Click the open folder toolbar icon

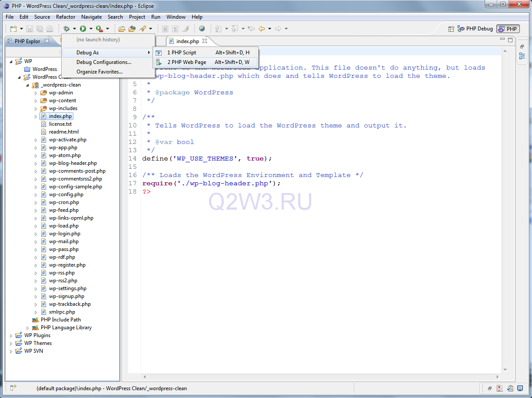click(122, 29)
